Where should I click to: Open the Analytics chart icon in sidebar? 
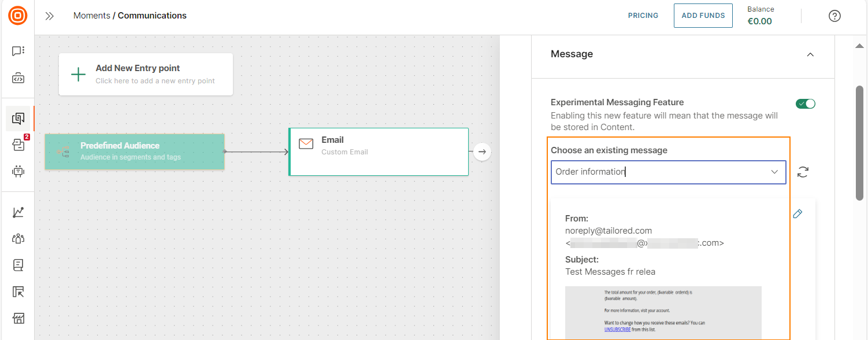(x=18, y=212)
